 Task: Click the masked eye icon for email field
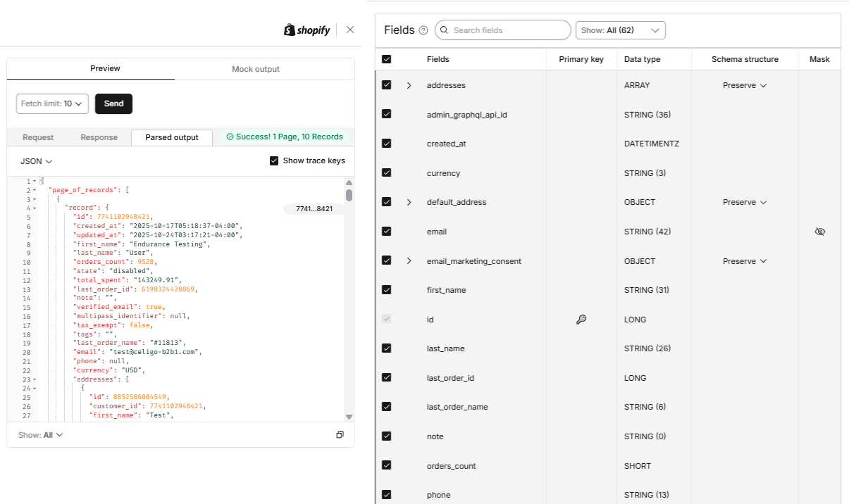click(819, 232)
